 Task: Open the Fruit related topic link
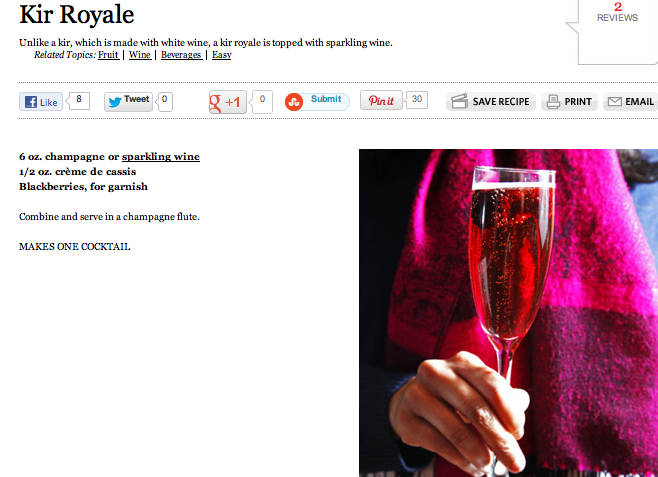pos(108,55)
